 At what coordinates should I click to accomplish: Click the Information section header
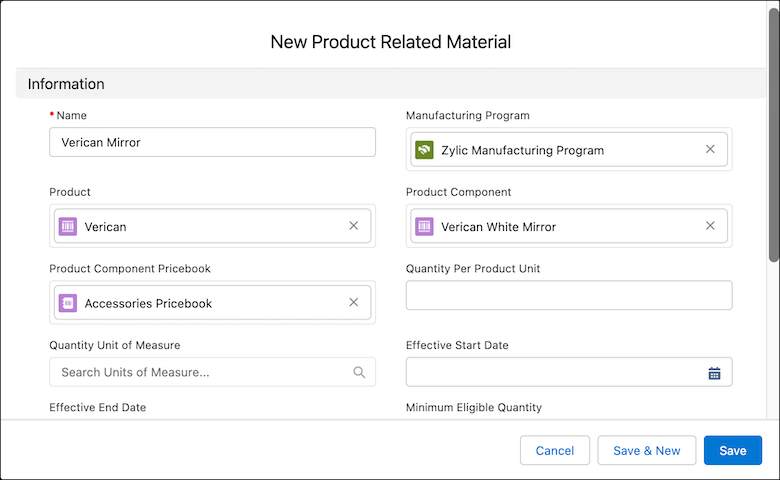[x=390, y=84]
